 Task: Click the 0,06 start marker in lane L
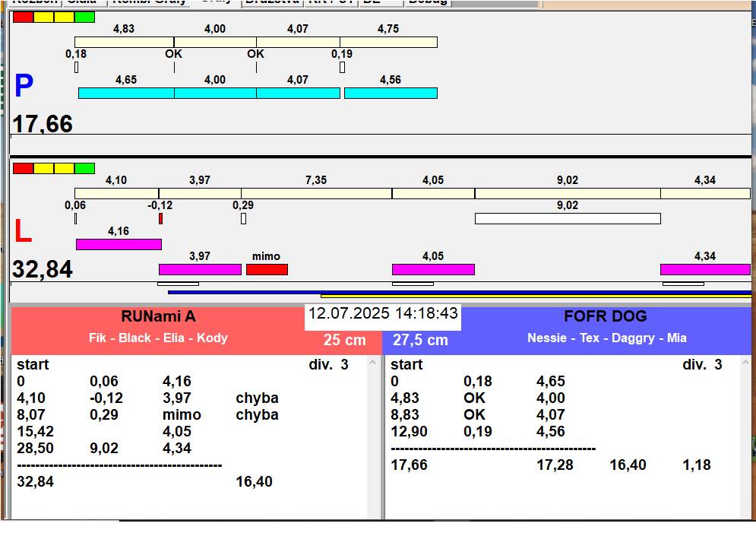76,219
